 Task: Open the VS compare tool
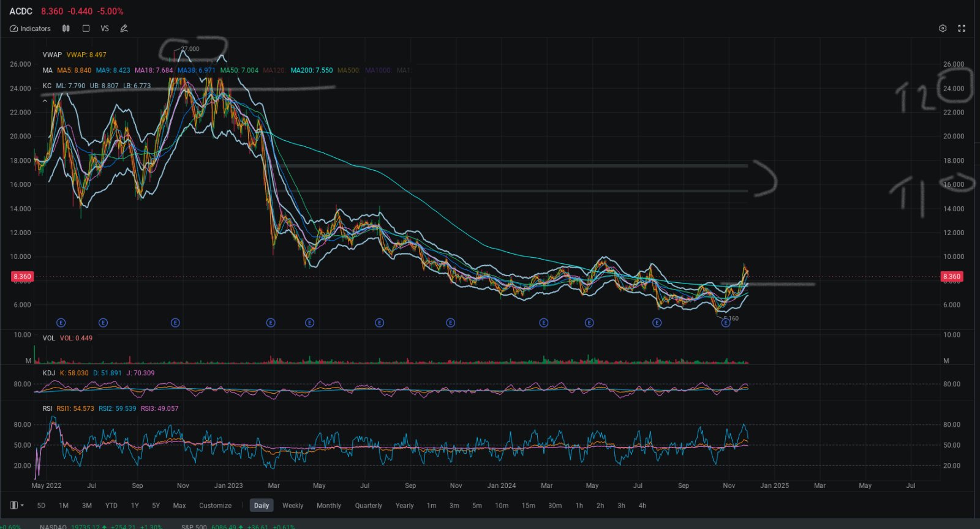click(105, 29)
